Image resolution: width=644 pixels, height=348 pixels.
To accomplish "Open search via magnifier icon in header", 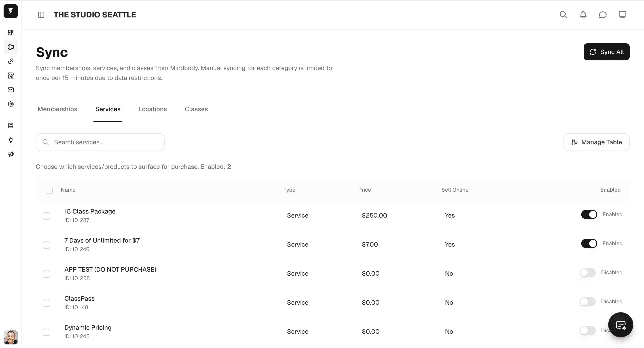I will pos(563,15).
